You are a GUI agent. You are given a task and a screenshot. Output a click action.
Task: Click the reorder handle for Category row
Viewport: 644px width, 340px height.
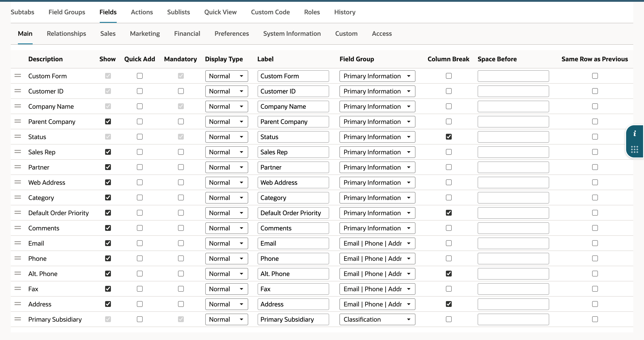click(18, 197)
